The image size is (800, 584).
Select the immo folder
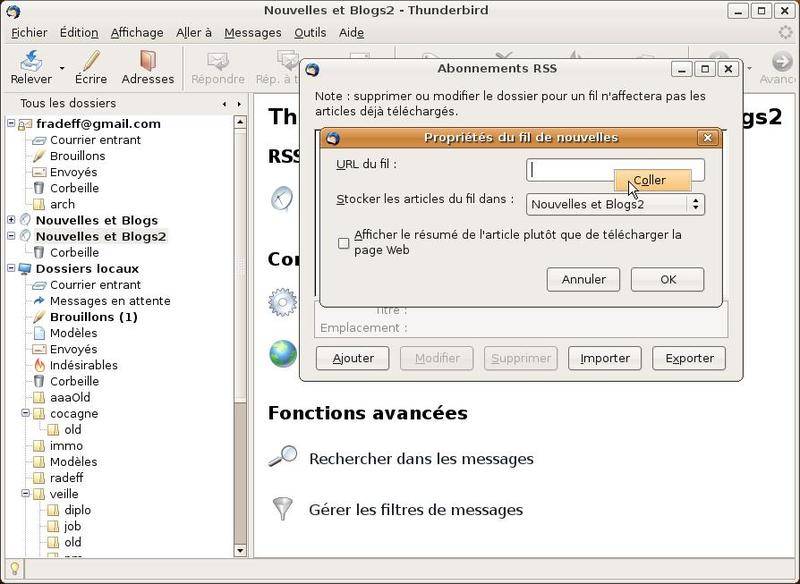66,446
